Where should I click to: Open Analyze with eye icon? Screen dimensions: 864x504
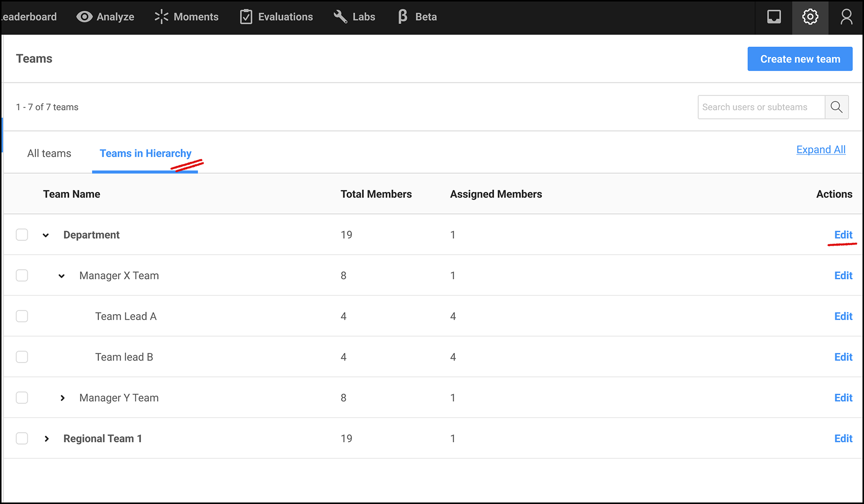pos(105,17)
